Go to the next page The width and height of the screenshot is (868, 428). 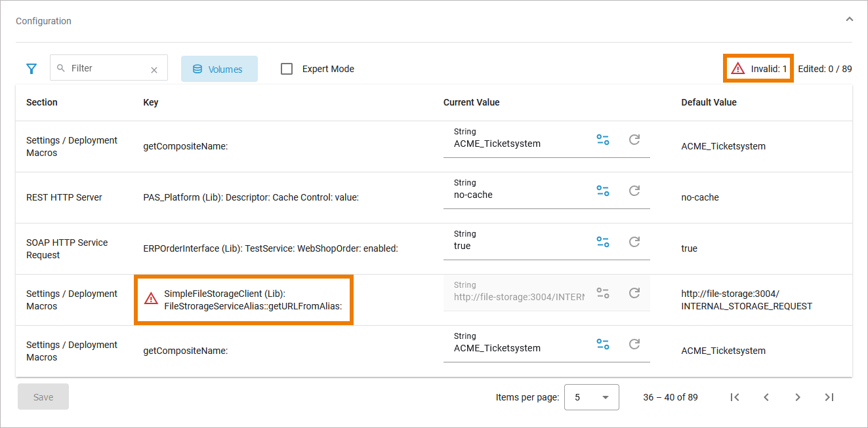coord(797,397)
